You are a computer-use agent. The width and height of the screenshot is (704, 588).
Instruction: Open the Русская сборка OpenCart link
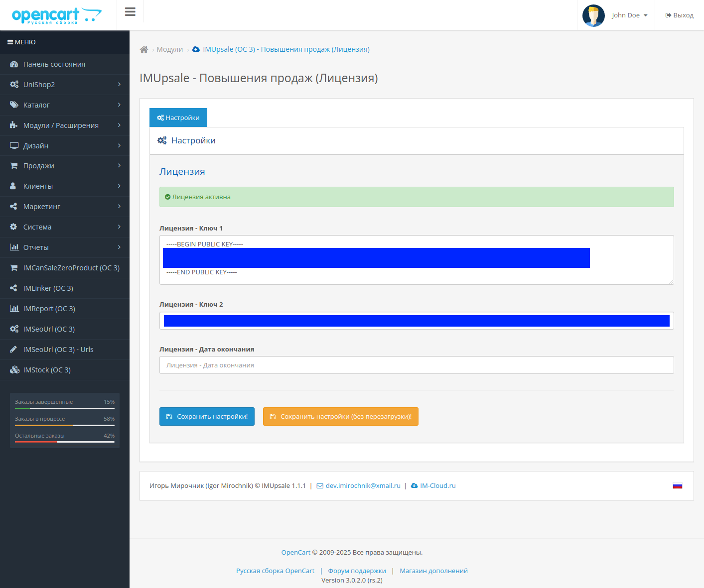pyautogui.click(x=275, y=571)
